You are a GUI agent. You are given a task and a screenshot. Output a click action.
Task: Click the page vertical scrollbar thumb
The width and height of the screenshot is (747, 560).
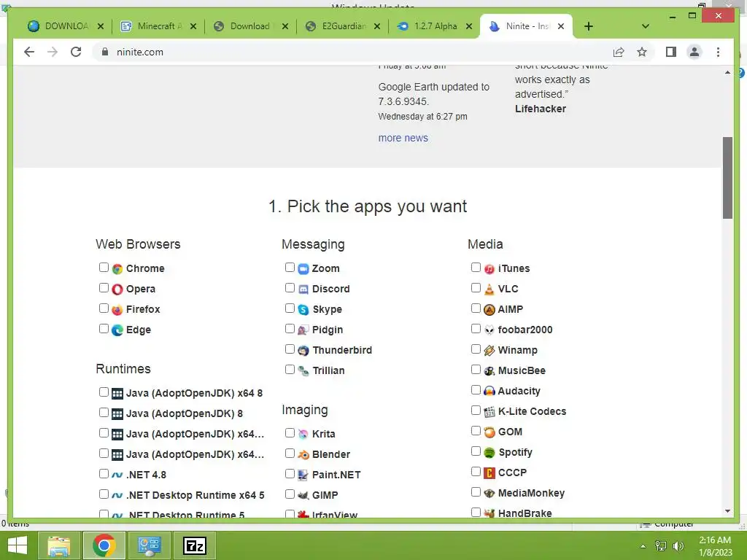[x=727, y=178]
